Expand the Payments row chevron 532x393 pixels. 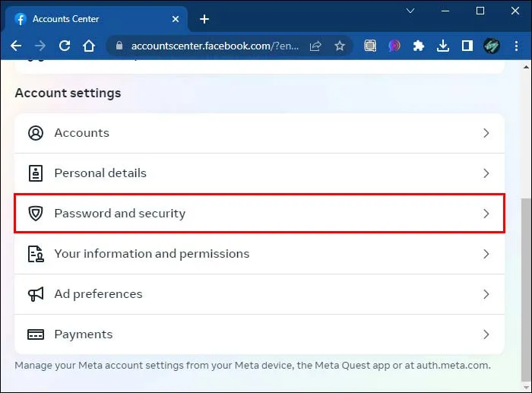pyautogui.click(x=486, y=334)
